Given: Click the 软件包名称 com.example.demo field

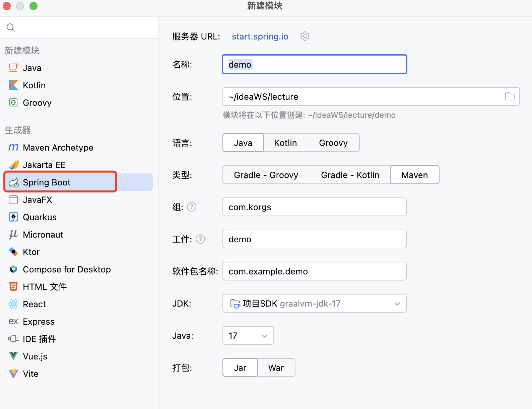Looking at the screenshot, I should tap(315, 271).
